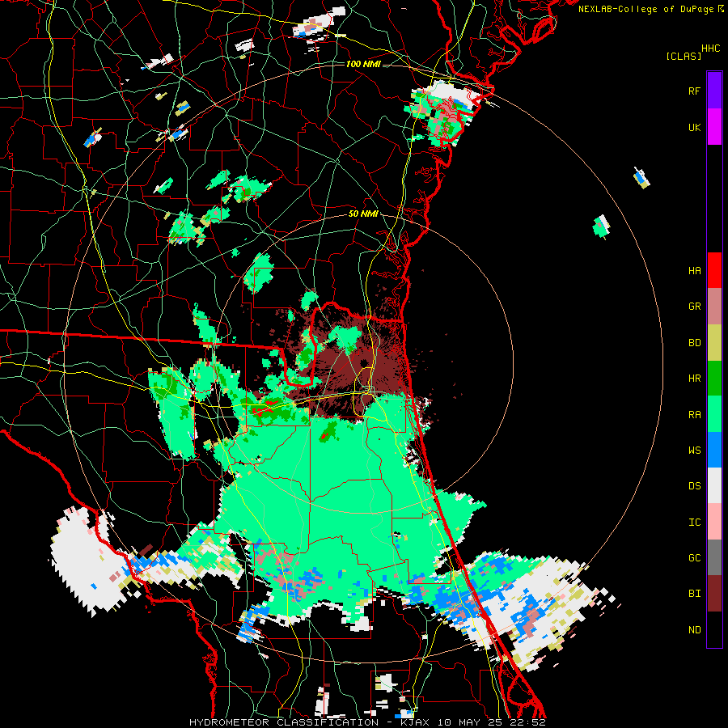Click the RF legend label
The height and width of the screenshot is (728, 728).
click(695, 91)
